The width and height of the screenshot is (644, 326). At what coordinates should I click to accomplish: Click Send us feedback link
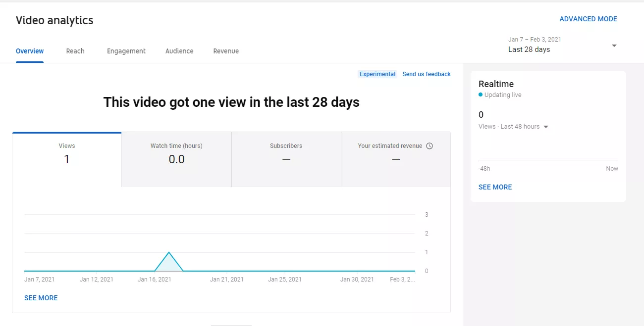426,74
